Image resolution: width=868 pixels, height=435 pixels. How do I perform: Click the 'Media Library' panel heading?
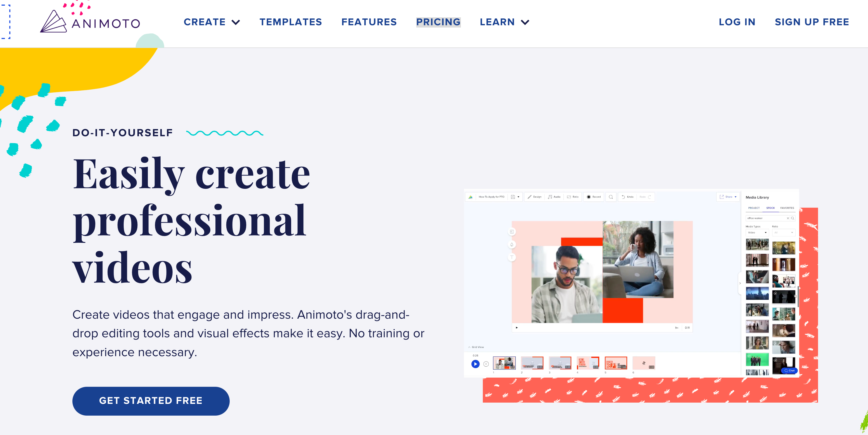coord(757,197)
